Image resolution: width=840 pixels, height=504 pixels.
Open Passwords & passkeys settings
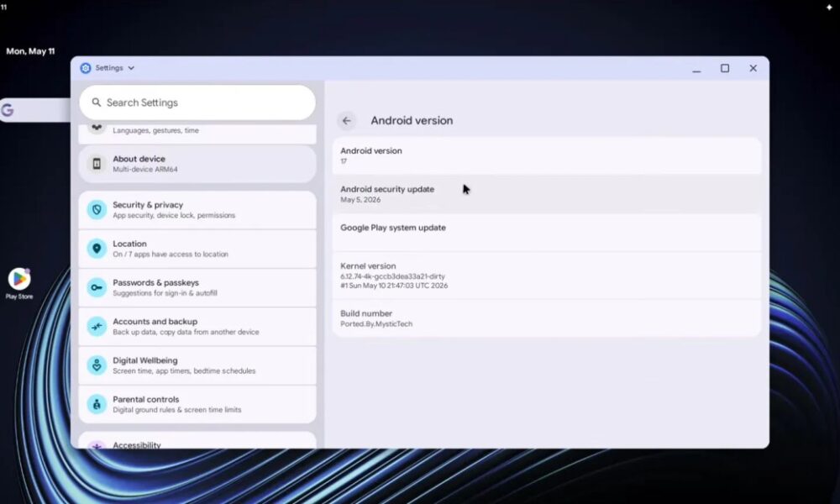[x=197, y=287]
